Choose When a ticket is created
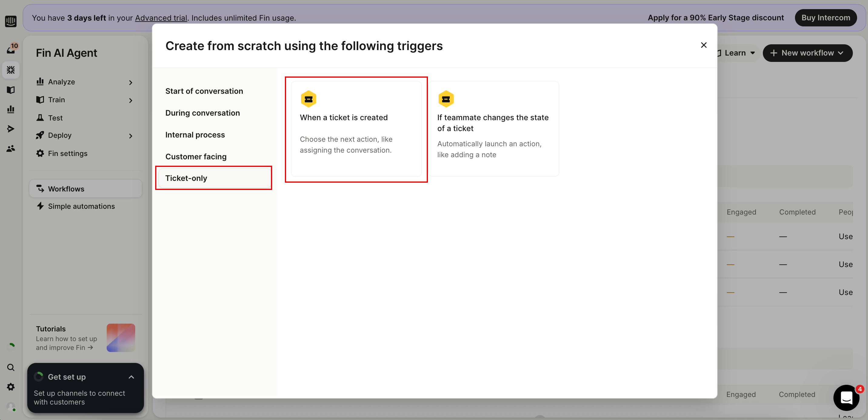Screen dimensions: 868x420 point(356,129)
